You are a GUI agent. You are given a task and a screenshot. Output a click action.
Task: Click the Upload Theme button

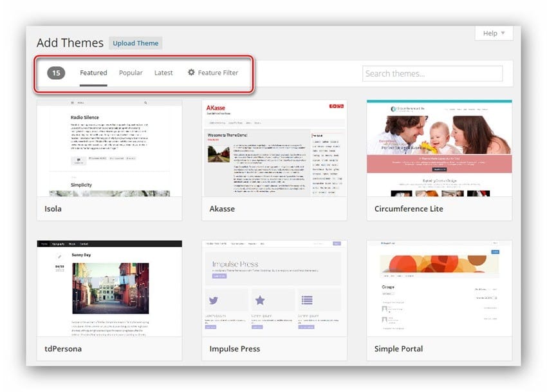(135, 43)
